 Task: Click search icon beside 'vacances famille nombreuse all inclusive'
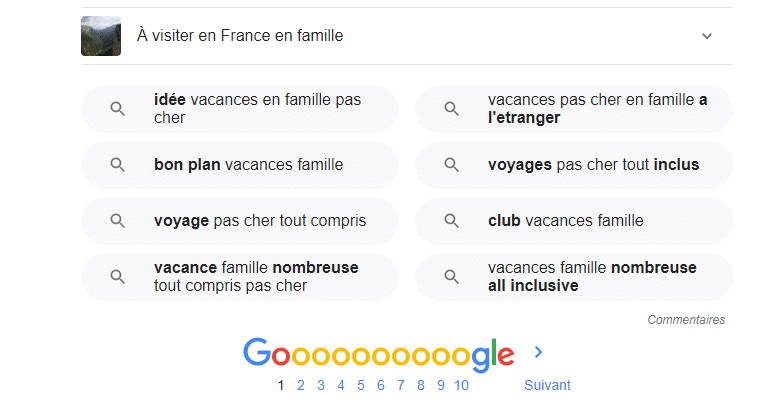tap(451, 277)
